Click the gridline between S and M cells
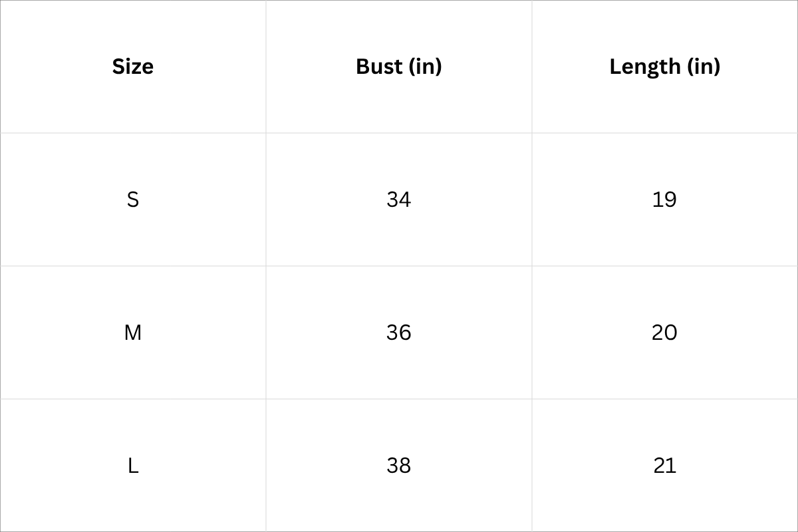 coord(133,266)
